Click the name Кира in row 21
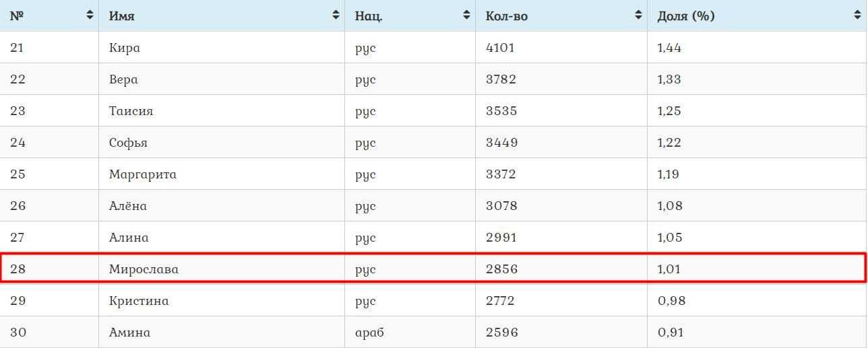The width and height of the screenshot is (868, 348). tap(125, 48)
